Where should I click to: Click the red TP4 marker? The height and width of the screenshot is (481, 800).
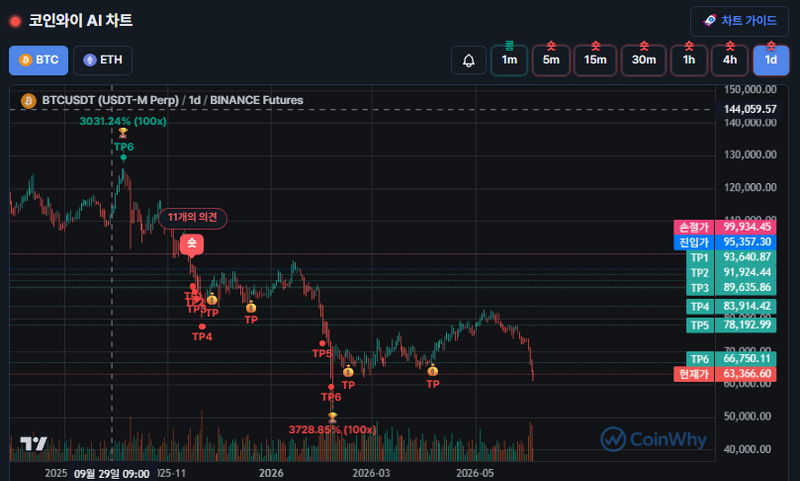tap(202, 336)
